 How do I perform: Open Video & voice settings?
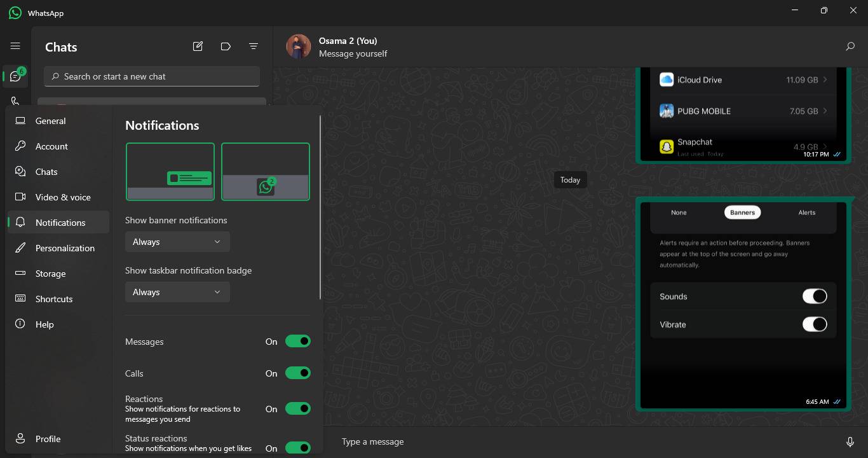click(58, 197)
